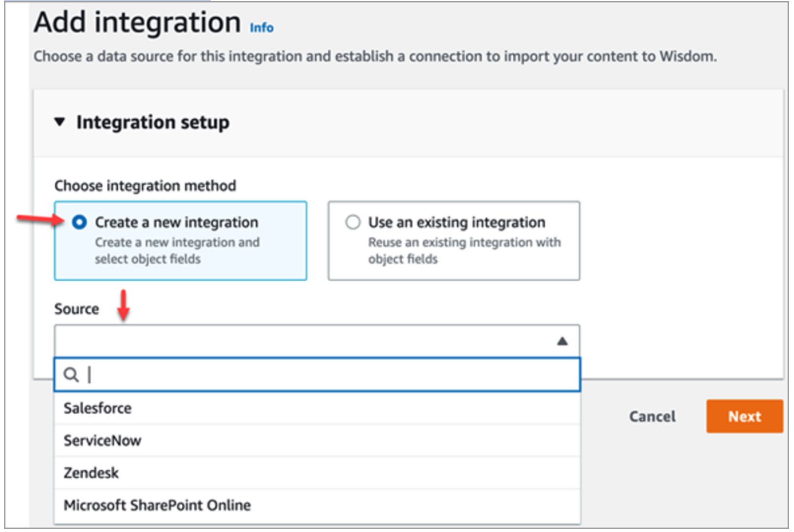Click the Add integration page title
Image resolution: width=794 pixels, height=532 pixels.
(x=137, y=23)
